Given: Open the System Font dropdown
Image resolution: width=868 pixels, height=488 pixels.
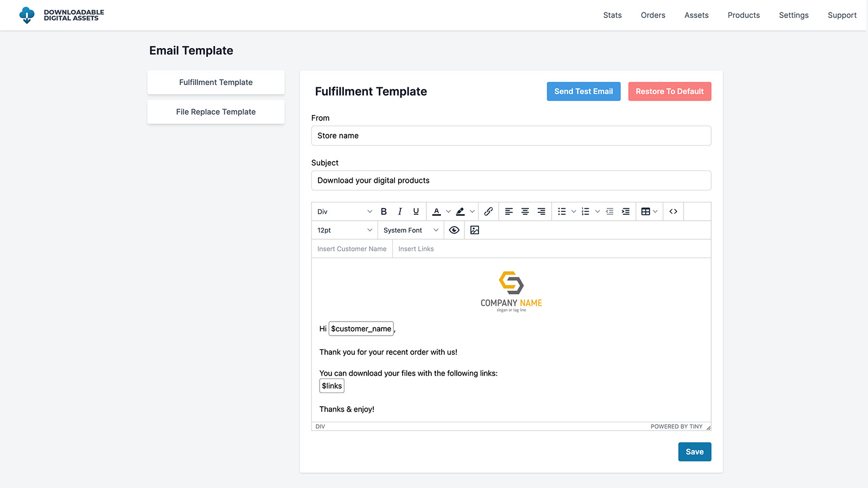Looking at the screenshot, I should tap(411, 230).
